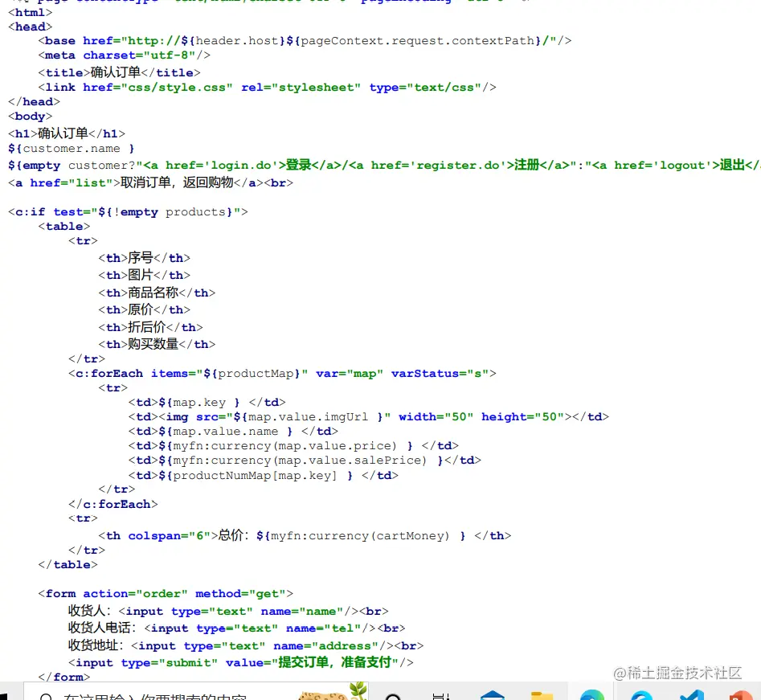The image size is (761, 700).
Task: Click the <h1>确认订单</h1> line
Action: click(x=67, y=133)
